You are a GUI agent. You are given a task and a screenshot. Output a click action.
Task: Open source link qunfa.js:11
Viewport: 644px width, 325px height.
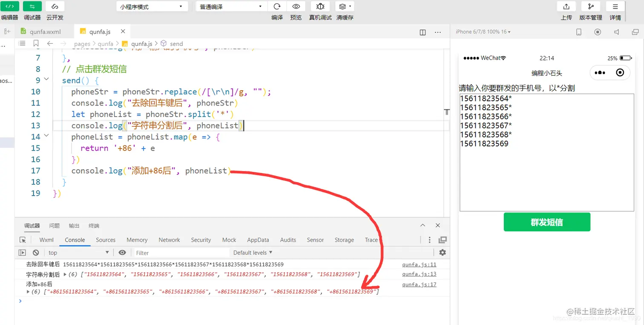pos(419,265)
